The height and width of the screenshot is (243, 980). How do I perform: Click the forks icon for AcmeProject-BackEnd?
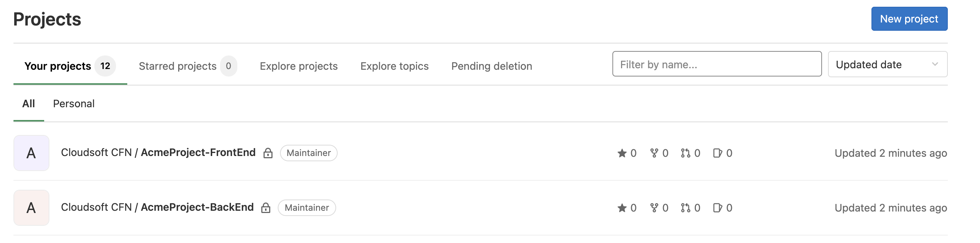(x=654, y=208)
